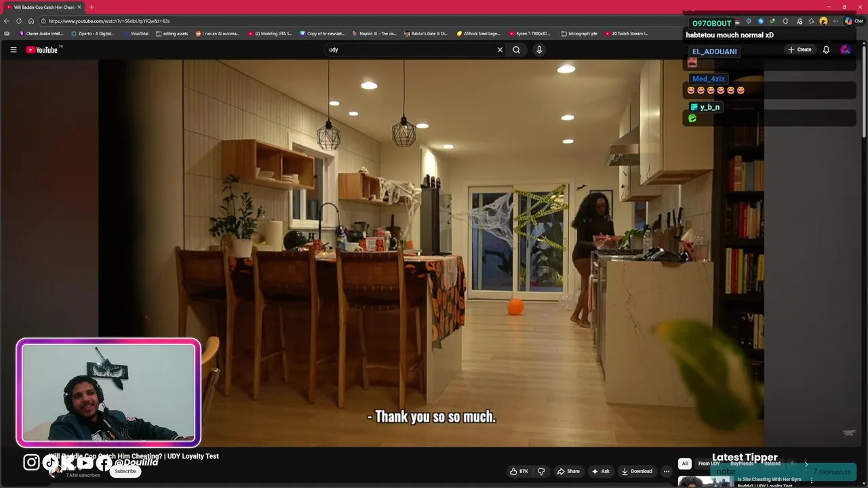Viewport: 868px width, 488px height.
Task: Start voice search with the microphone icon
Action: (539, 49)
